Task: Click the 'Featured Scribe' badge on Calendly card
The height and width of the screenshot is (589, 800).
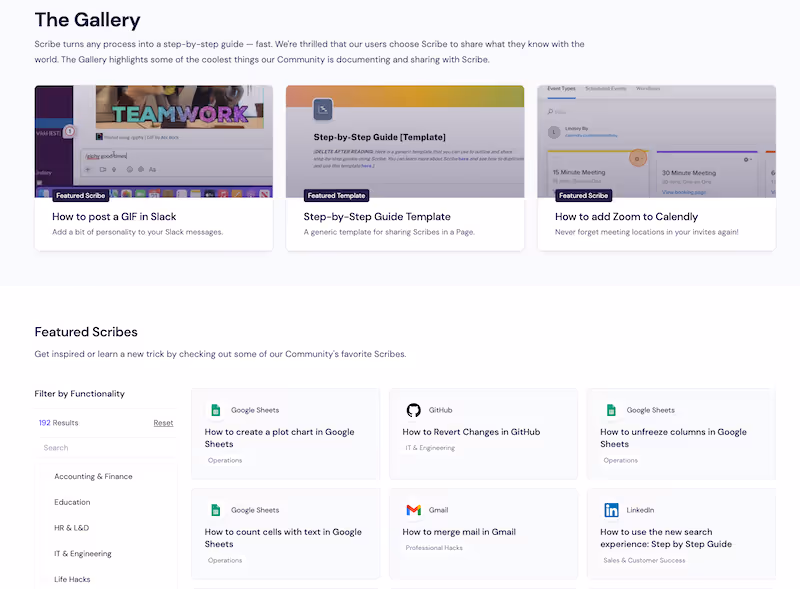Action: click(583, 195)
